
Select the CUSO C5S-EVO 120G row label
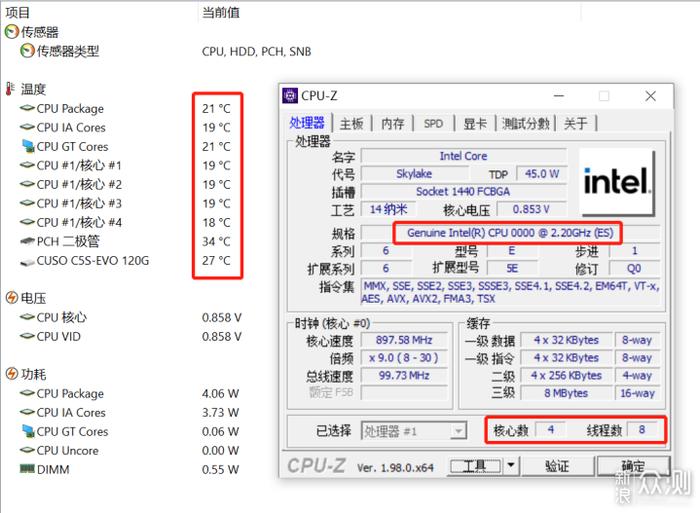[93, 261]
